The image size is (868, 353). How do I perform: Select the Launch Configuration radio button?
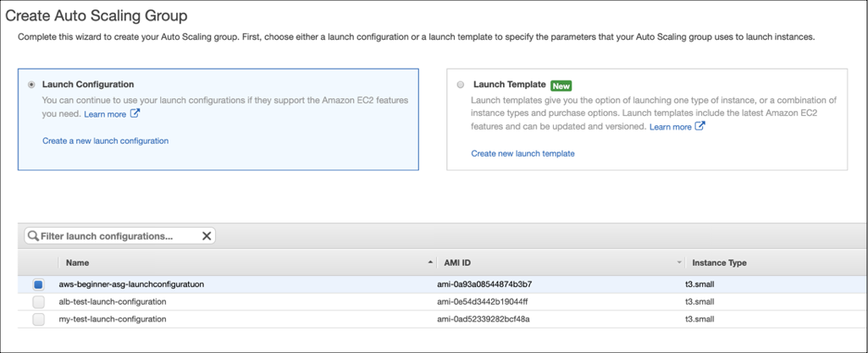click(x=31, y=85)
